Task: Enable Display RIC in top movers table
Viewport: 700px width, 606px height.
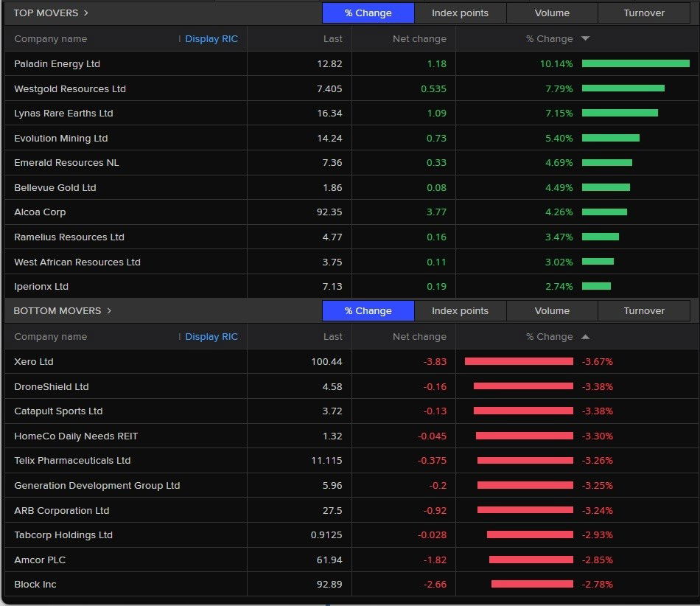Action: point(211,39)
